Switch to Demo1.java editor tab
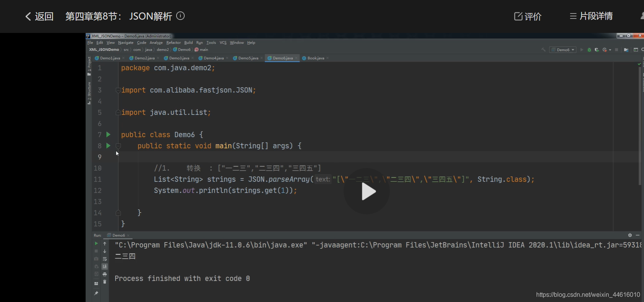This screenshot has width=644, height=302. tap(110, 58)
